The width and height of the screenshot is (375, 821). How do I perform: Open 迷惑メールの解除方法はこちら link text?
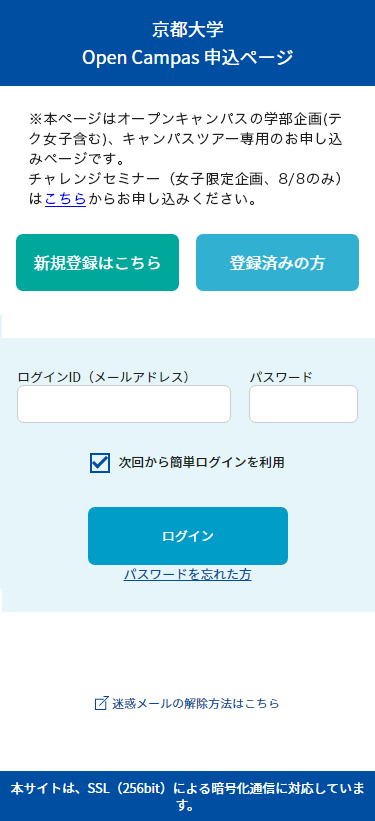pos(195,703)
